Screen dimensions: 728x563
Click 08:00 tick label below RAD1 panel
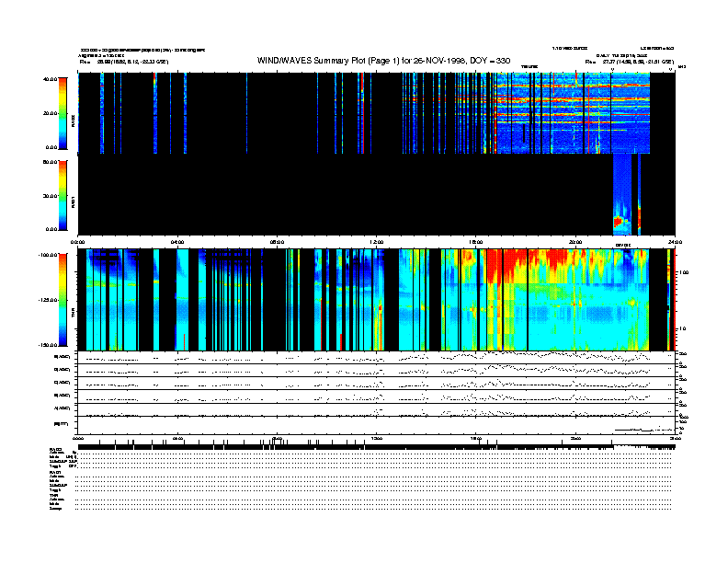[x=277, y=242]
